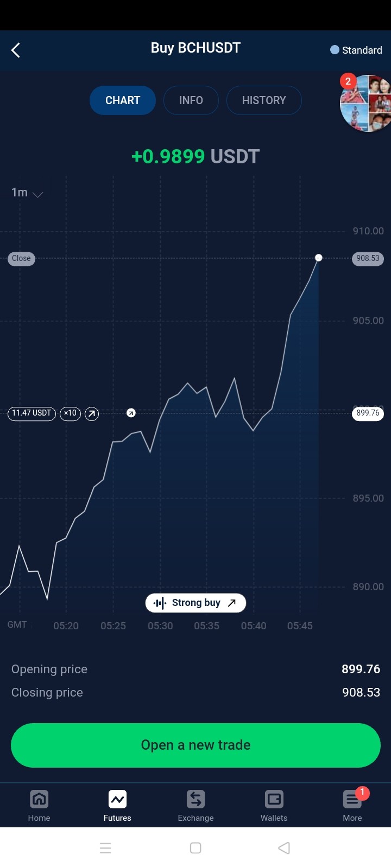The height and width of the screenshot is (868, 391).
Task: Click the entry point marker on chart
Action: coord(131,413)
